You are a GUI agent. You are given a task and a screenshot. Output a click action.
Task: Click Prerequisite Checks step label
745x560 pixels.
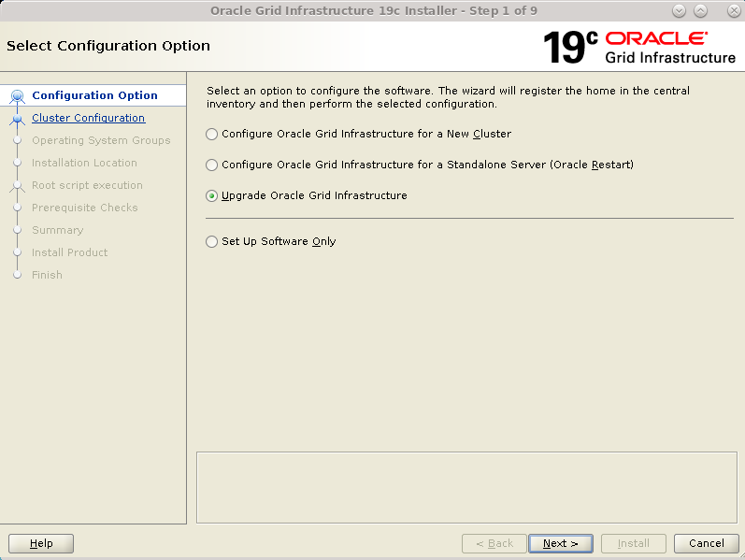(84, 208)
